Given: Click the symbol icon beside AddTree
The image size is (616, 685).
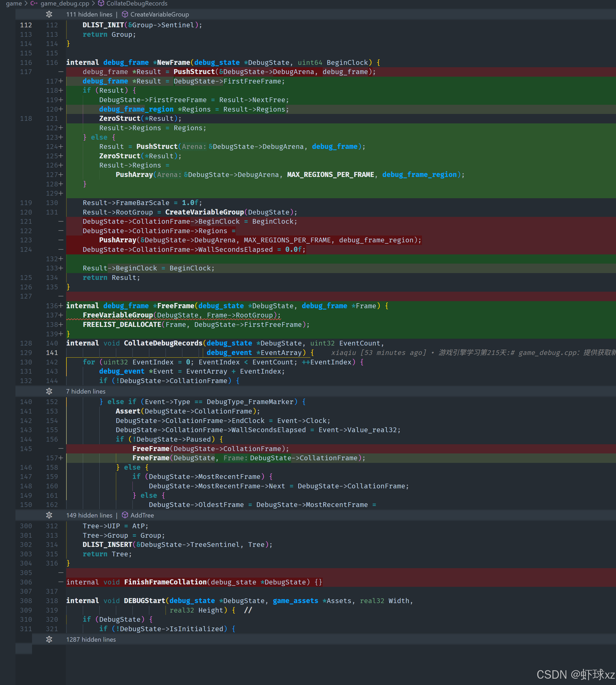Looking at the screenshot, I should click(125, 515).
